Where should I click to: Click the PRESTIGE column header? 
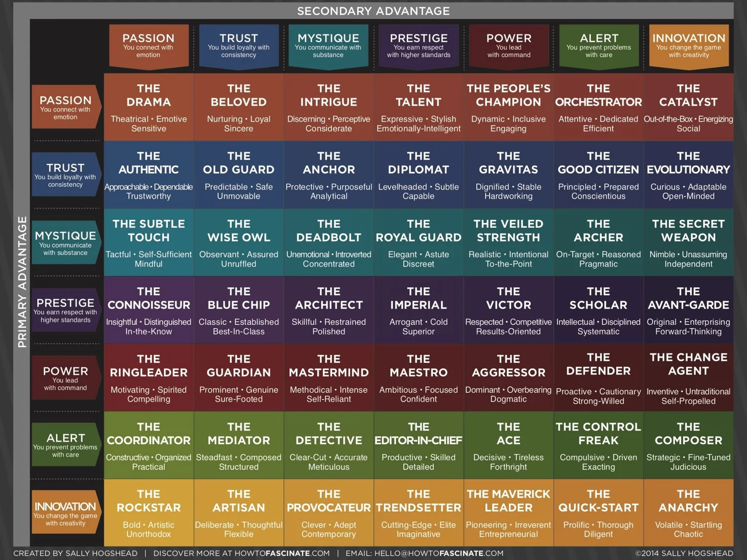tap(418, 46)
